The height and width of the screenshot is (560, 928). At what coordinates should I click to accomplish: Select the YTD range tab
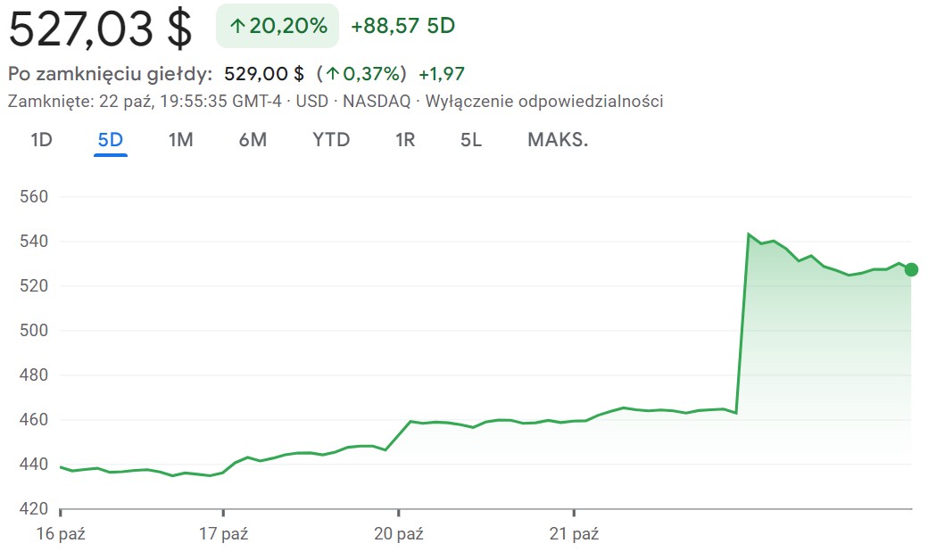pyautogui.click(x=331, y=140)
